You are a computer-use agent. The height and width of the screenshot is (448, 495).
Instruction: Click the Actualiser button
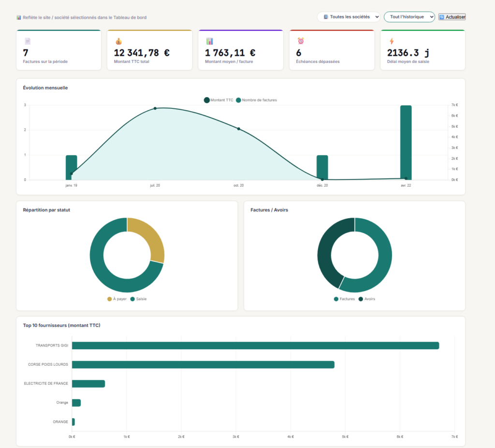pos(452,17)
